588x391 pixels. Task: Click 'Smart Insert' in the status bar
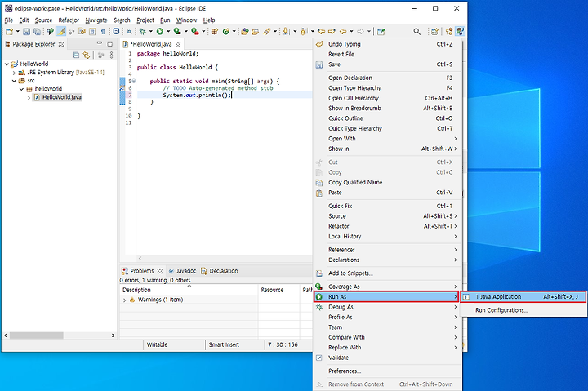pos(224,345)
